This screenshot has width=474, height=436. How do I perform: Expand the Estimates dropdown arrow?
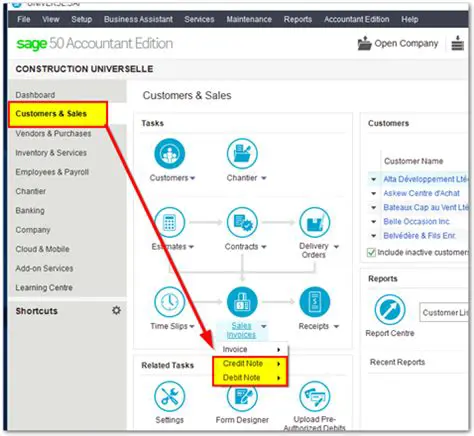coord(191,247)
